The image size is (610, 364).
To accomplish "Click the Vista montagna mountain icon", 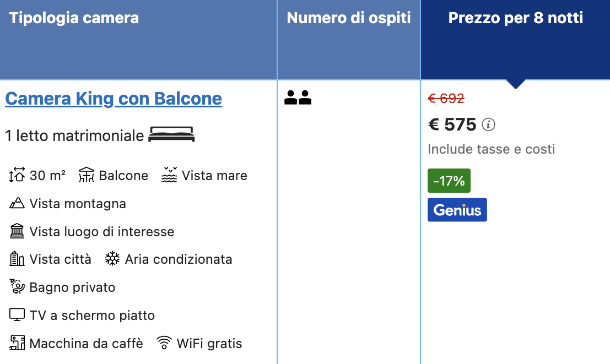I will coord(17,203).
